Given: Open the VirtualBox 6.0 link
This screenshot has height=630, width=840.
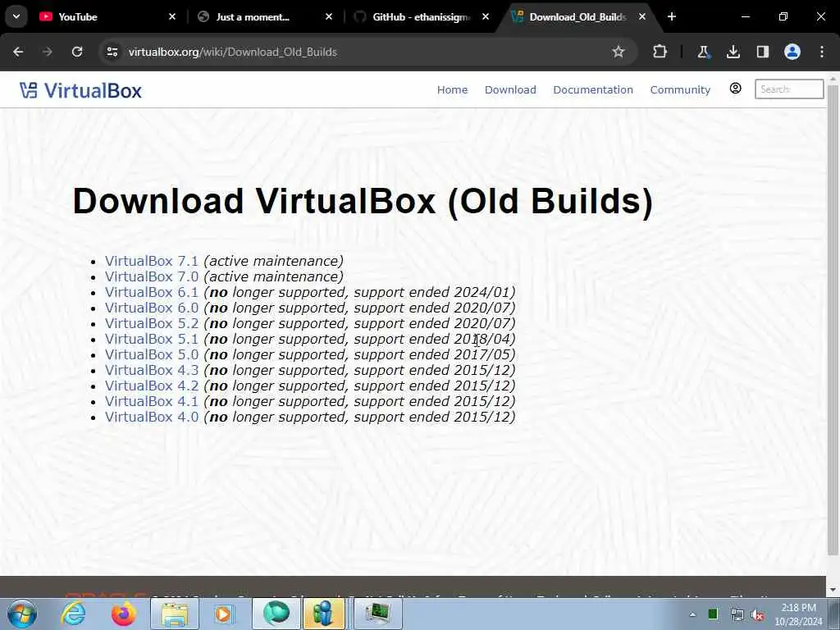Looking at the screenshot, I should click(x=152, y=308).
